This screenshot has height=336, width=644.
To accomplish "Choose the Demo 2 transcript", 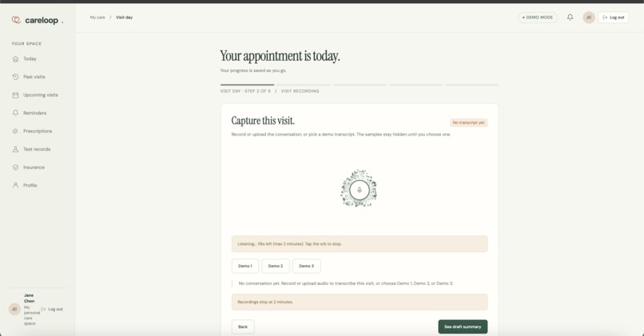I will [x=276, y=266].
